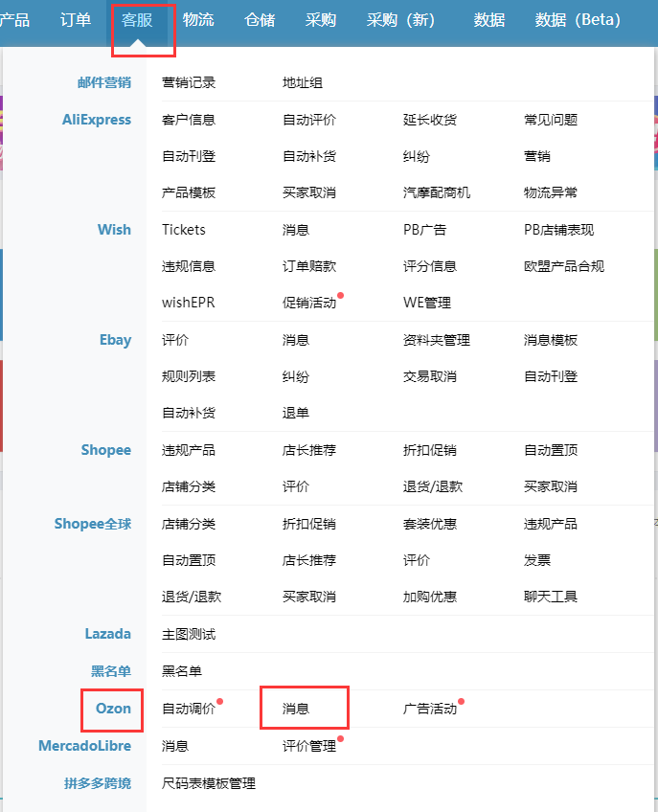Viewport: 658px width, 812px height.
Task: Open Ebay 退单
Action: (296, 413)
